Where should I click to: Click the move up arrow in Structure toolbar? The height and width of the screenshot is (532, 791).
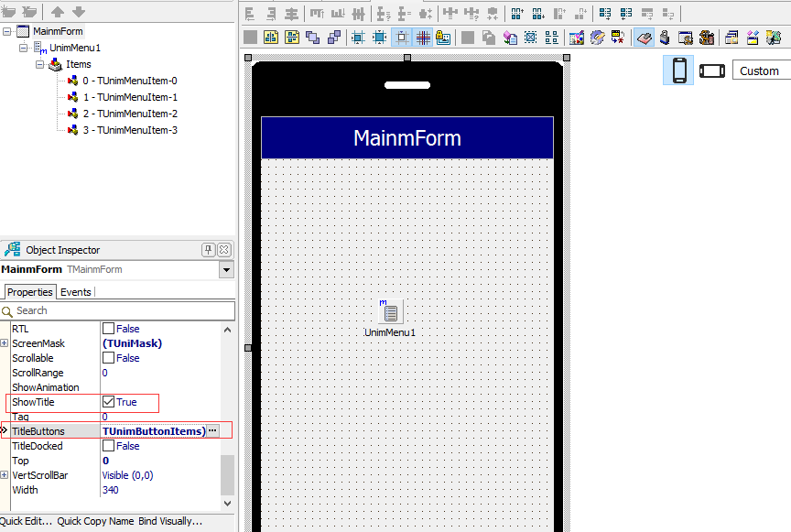tap(58, 12)
